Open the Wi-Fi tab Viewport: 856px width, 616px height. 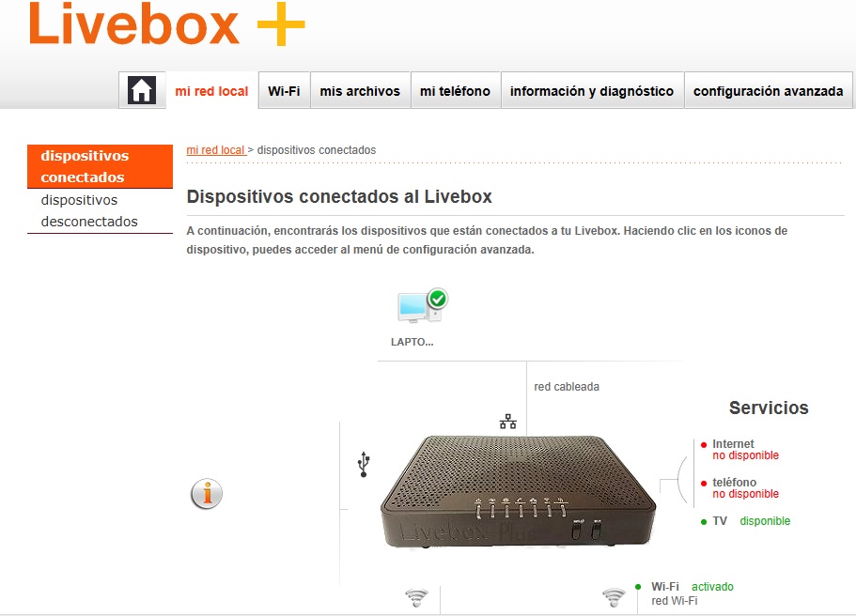pyautogui.click(x=284, y=90)
